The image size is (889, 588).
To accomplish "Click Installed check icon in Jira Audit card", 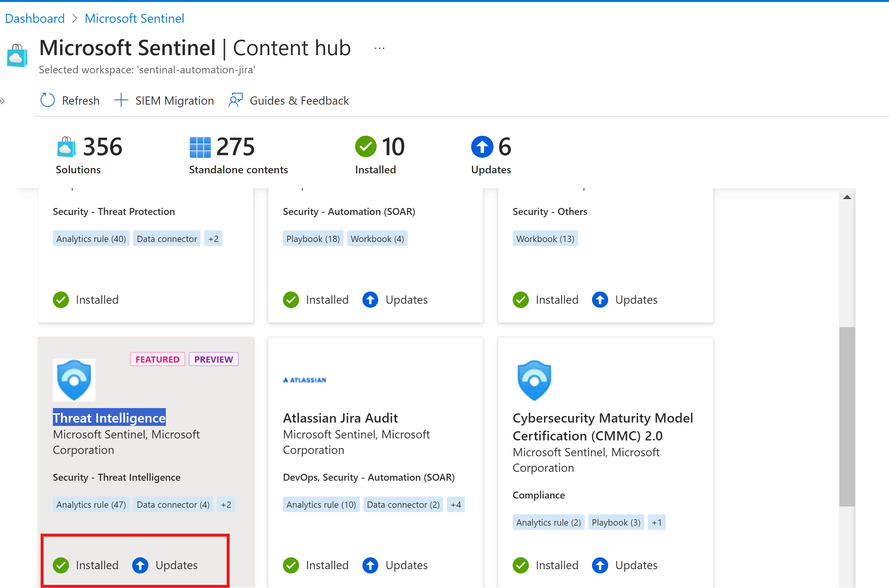I will 291,565.
